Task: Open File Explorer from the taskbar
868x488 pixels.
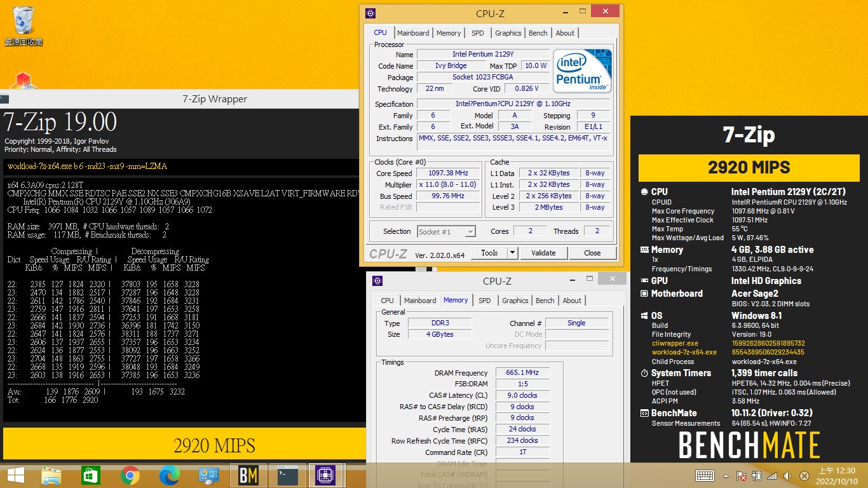Action: (51, 475)
